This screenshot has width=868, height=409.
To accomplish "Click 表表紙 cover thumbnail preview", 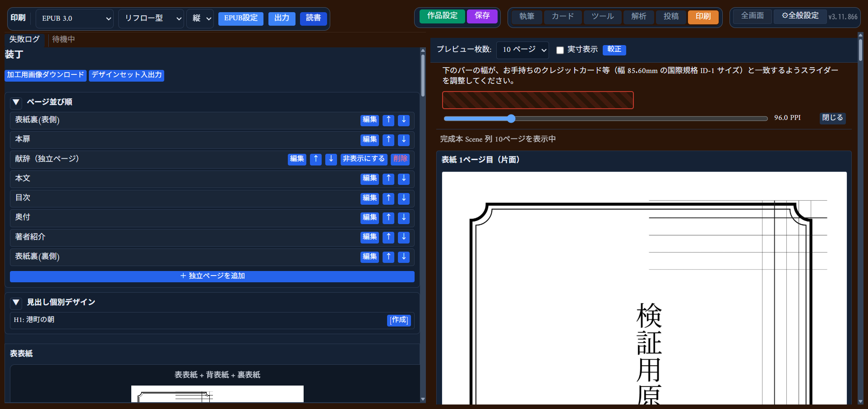I will click(x=217, y=394).
